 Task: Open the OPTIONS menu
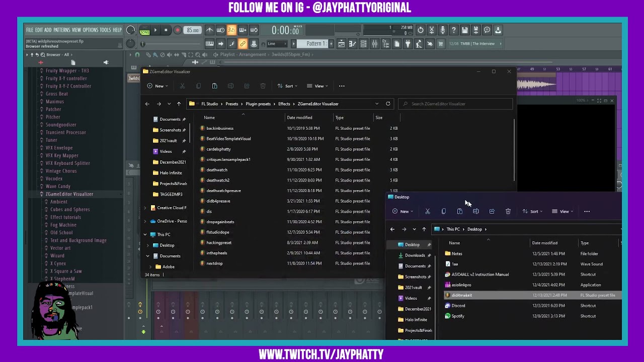pos(90,30)
